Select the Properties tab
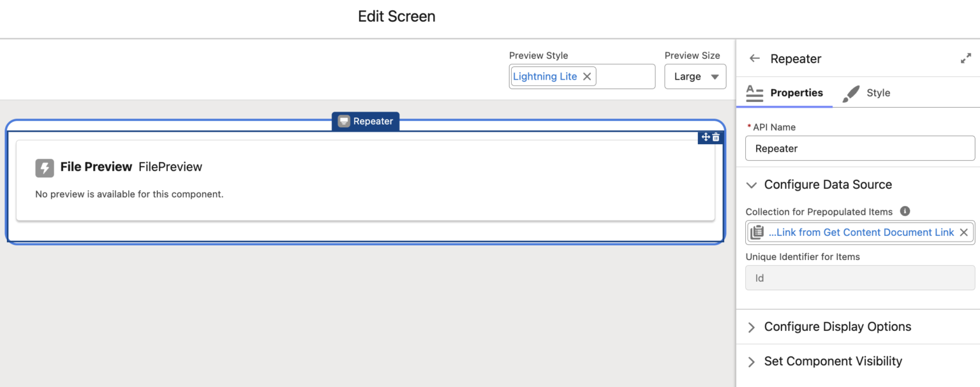 tap(793, 92)
